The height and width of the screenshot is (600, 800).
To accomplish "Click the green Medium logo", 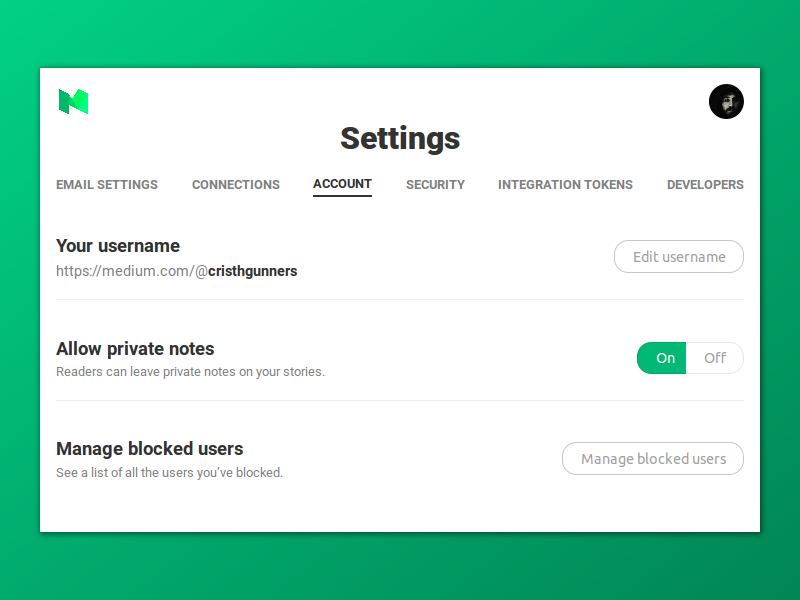I will pos(73,101).
